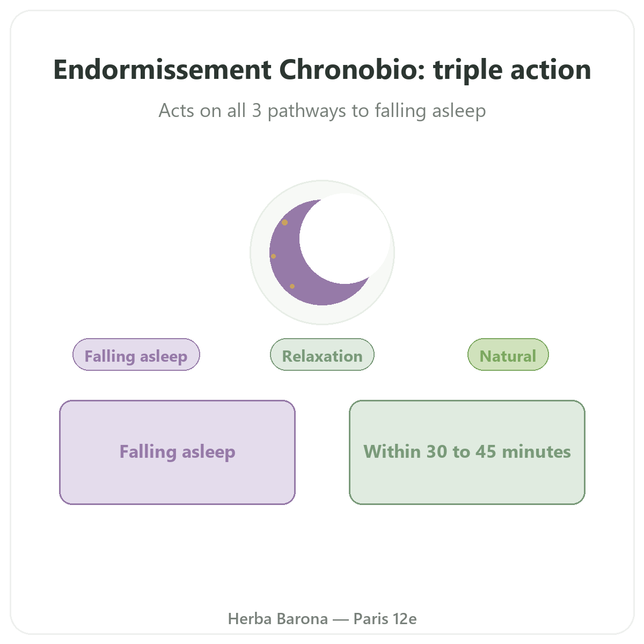The height and width of the screenshot is (644, 644).
Task: Select the bottom gold dot on the moon
Action: tap(292, 286)
